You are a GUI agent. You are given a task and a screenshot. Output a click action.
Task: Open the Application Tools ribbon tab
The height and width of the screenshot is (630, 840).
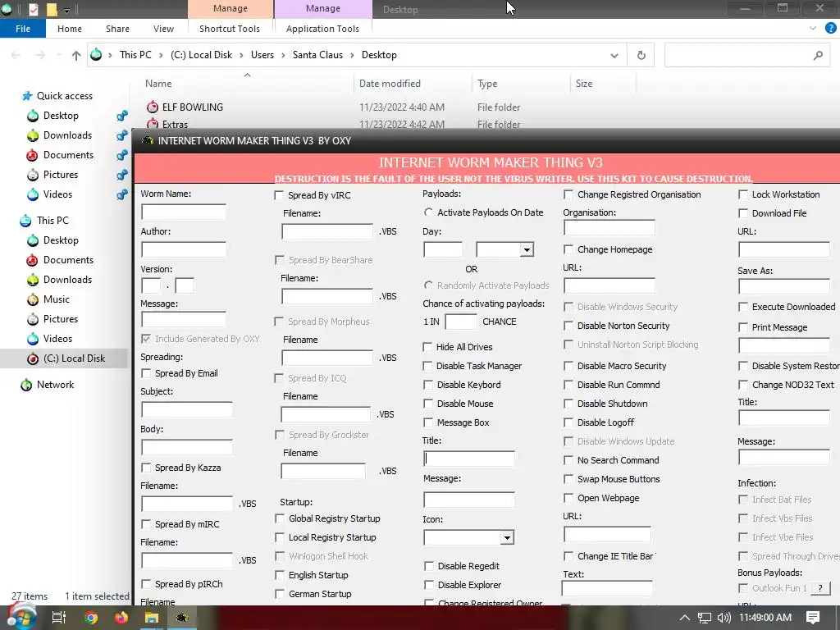[x=322, y=29]
